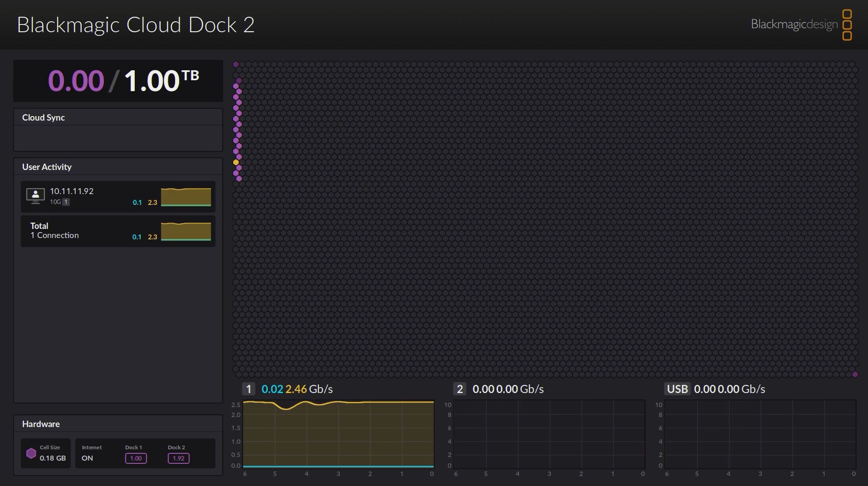The image size is (868, 486).
Task: Click the Internet ON status
Action: pos(87,458)
